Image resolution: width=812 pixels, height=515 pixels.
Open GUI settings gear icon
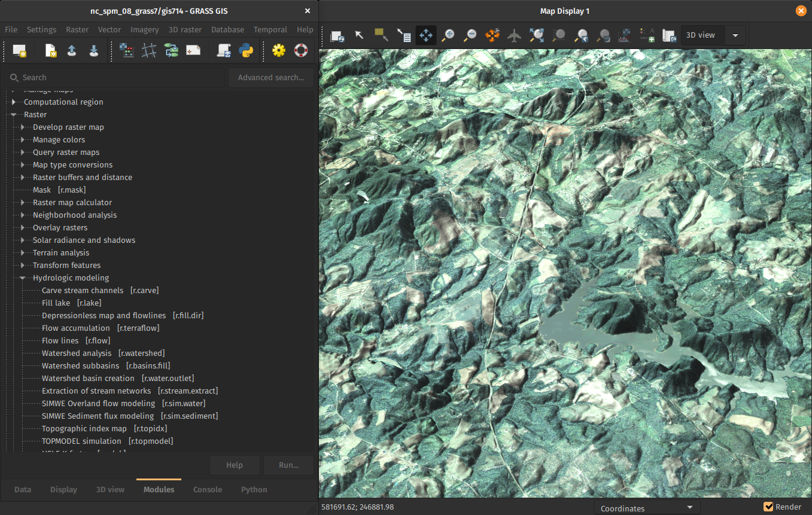point(279,51)
